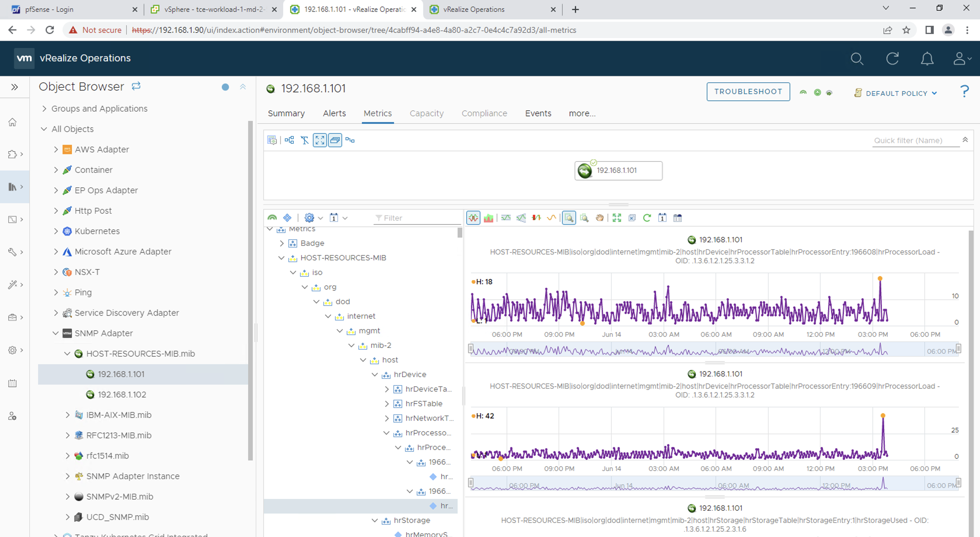The image size is (980, 537).
Task: Open the Alerts tab
Action: [x=334, y=113]
